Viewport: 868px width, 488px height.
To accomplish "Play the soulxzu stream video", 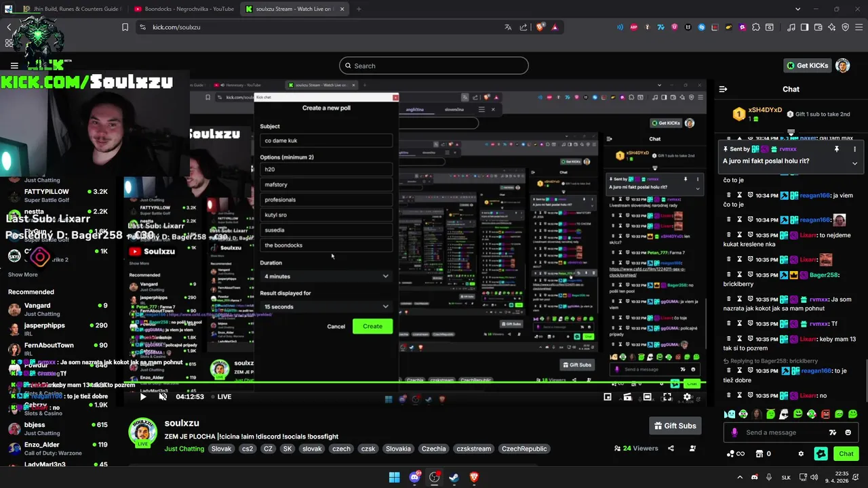I will pos(143,396).
